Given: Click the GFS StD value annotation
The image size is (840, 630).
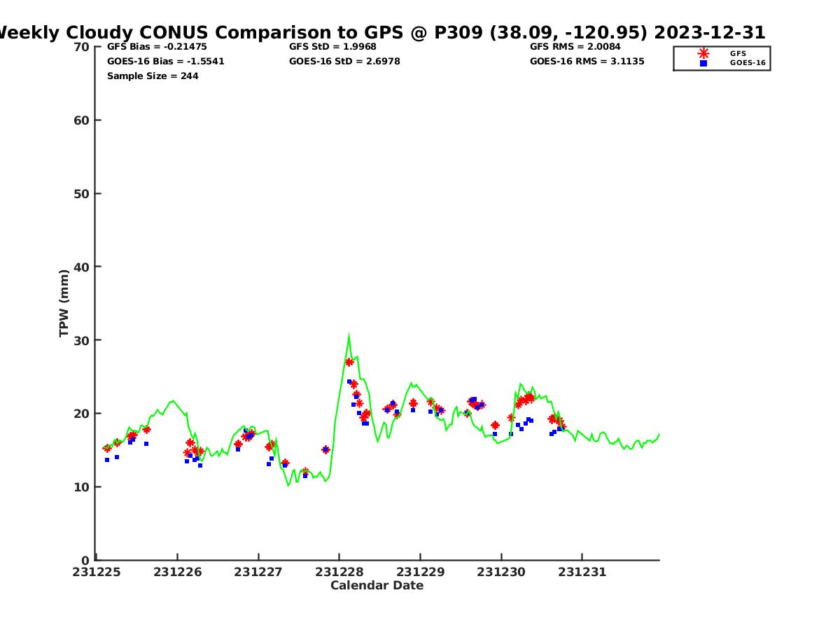Looking at the screenshot, I should (332, 47).
